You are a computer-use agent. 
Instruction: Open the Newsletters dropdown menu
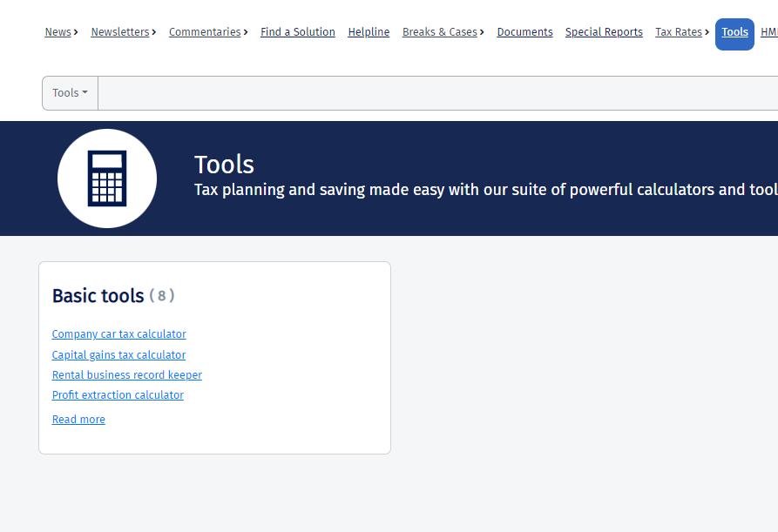tap(123, 32)
